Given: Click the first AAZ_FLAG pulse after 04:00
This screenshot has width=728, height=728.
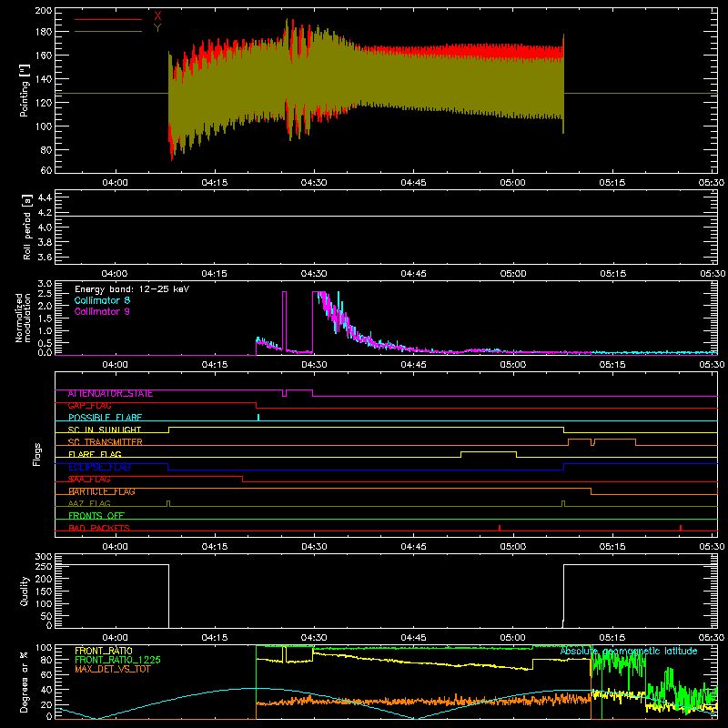Looking at the screenshot, I should (x=168, y=503).
